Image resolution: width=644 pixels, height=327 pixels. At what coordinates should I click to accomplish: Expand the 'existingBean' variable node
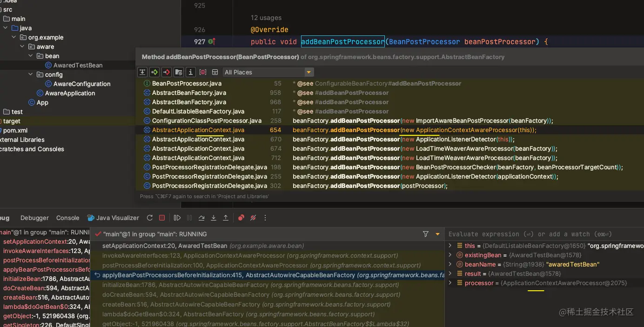click(x=450, y=255)
